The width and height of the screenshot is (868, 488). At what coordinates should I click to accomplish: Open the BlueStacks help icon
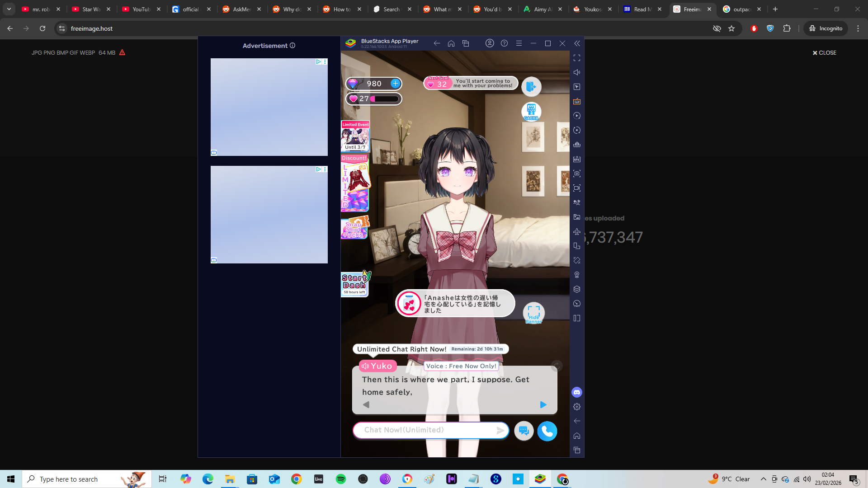[505, 43]
